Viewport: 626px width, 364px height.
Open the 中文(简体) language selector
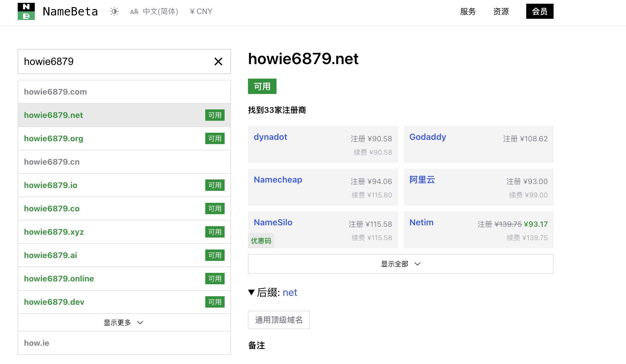click(155, 11)
